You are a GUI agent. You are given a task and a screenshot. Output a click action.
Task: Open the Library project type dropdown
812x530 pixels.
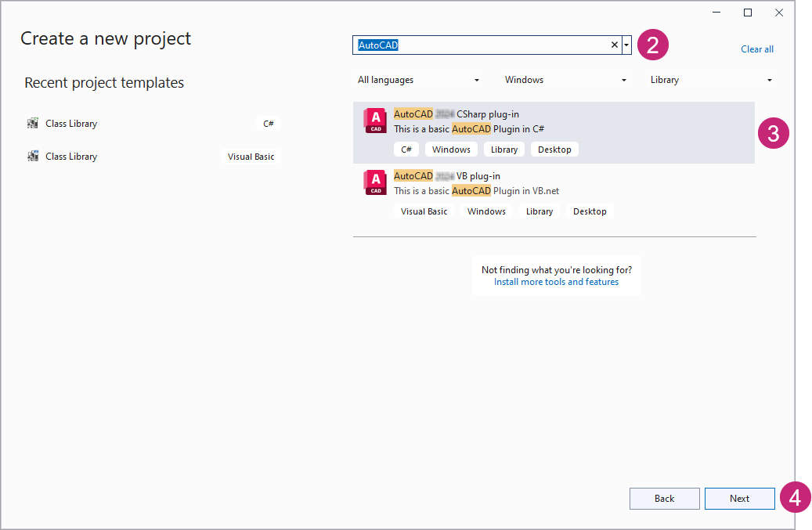point(711,80)
